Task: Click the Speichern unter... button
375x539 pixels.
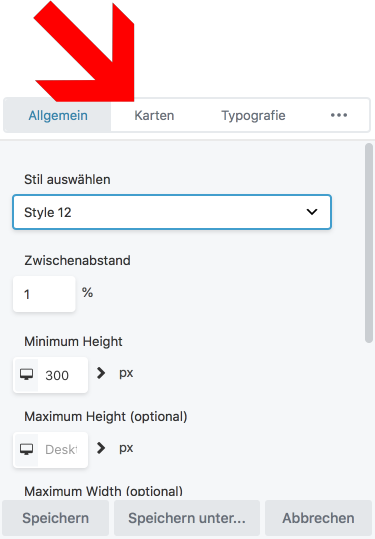Action: (x=187, y=518)
